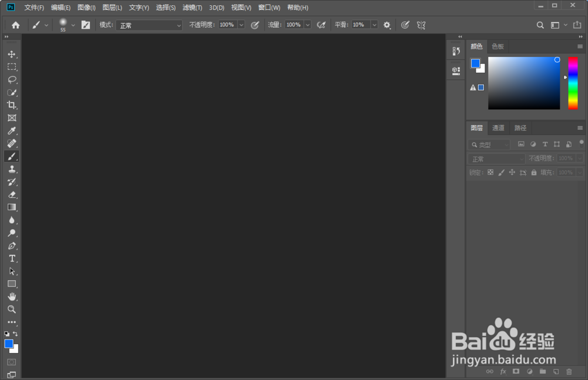Viewport: 588px width, 380px height.
Task: Select the Brush tool in toolbox
Action: point(12,156)
